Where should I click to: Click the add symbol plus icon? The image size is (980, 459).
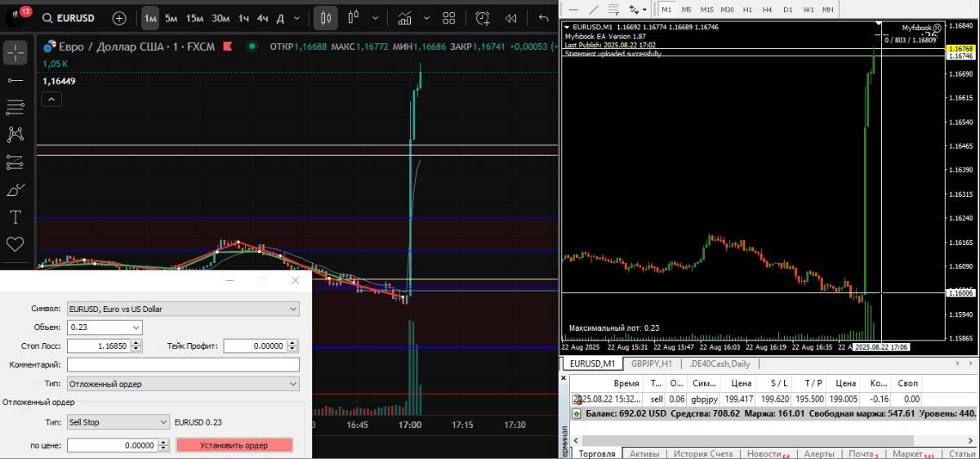pos(119,18)
